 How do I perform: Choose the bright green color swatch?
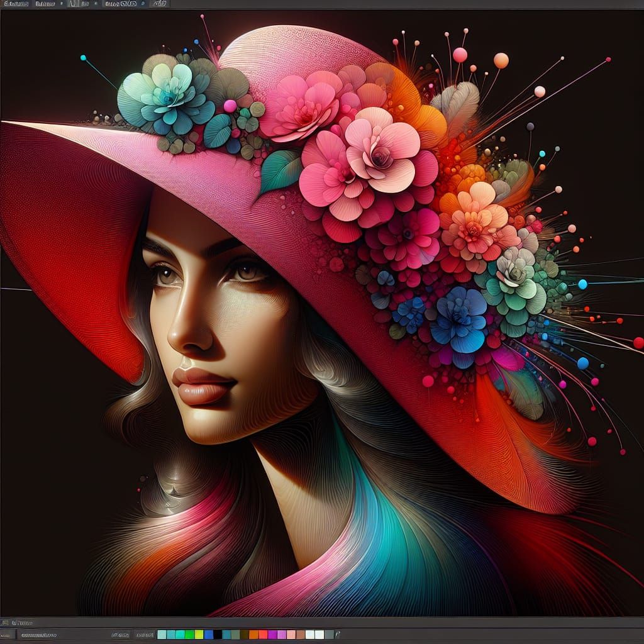coord(189,635)
